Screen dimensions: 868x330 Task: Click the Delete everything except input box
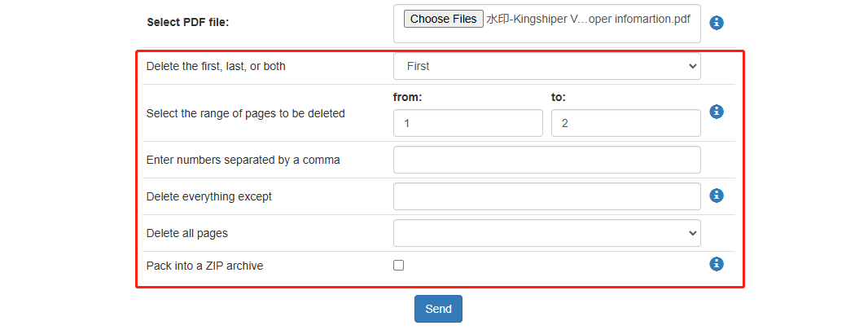coord(547,196)
